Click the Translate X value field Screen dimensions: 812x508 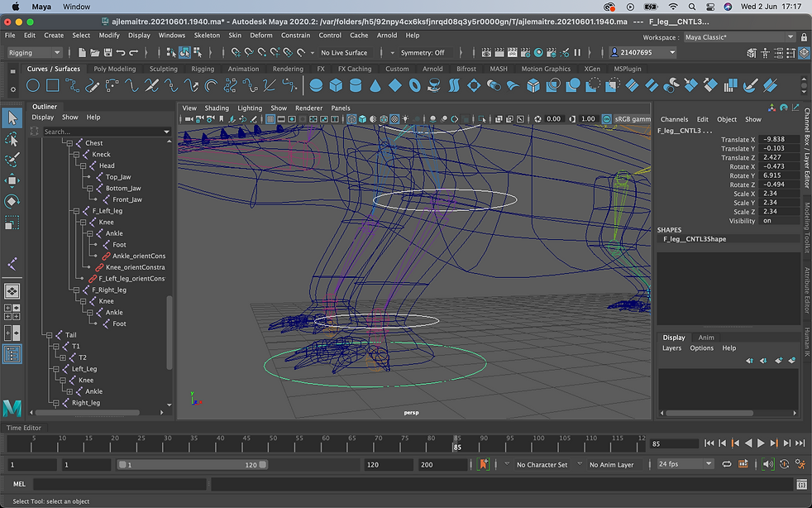click(x=778, y=140)
